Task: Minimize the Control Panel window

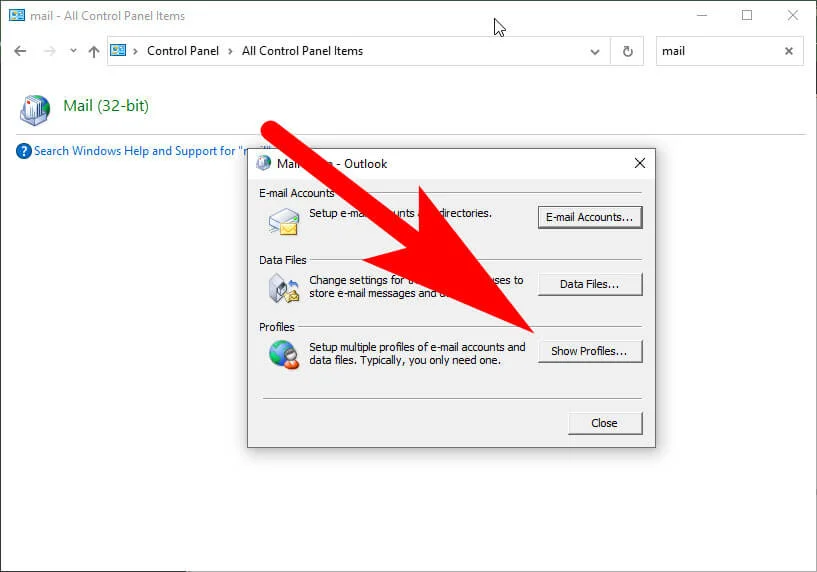Action: (x=702, y=15)
